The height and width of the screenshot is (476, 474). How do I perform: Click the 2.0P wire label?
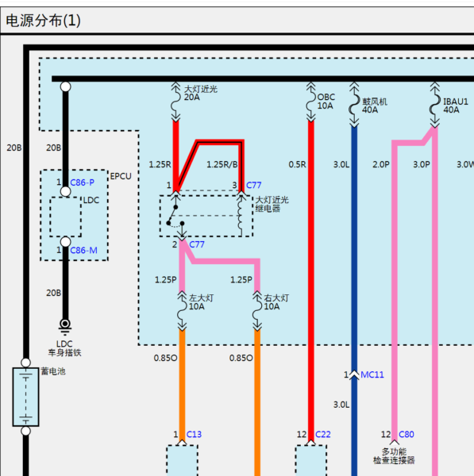coord(381,164)
